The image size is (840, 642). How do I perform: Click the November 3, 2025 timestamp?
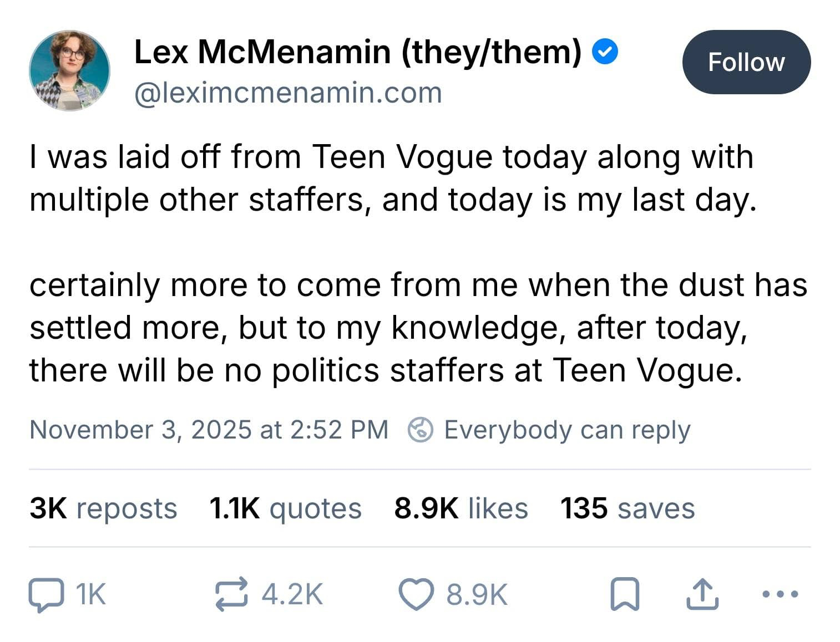pyautogui.click(x=209, y=430)
